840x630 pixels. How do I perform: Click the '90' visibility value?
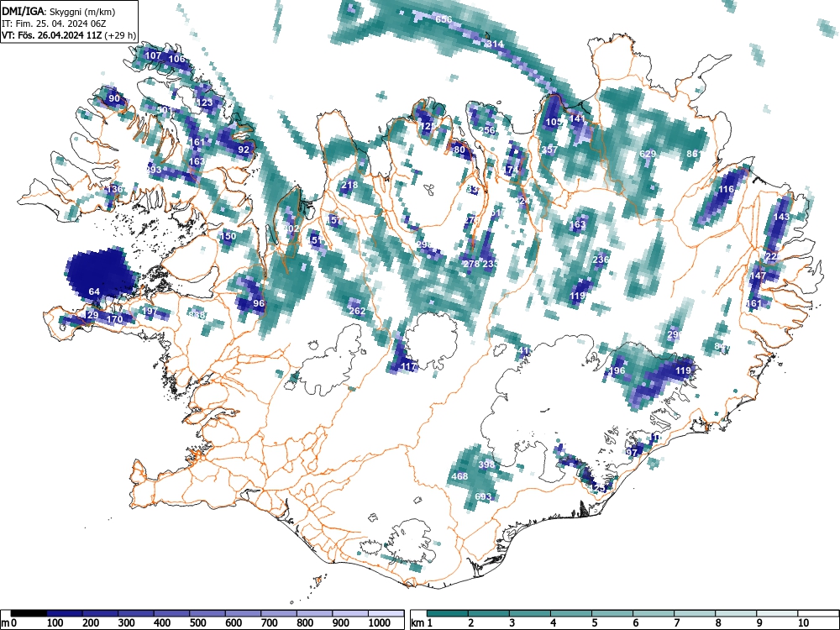(x=114, y=98)
